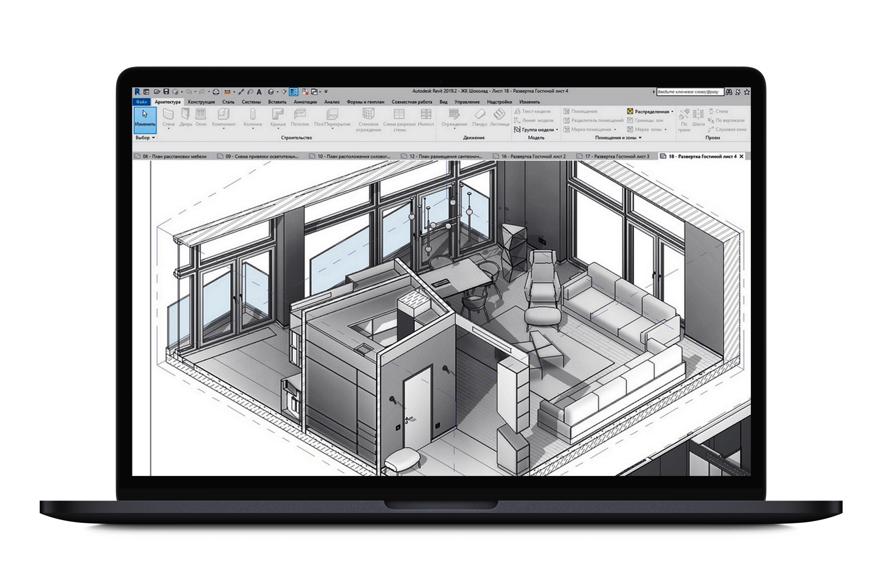Pick the Окно window tool

click(201, 117)
